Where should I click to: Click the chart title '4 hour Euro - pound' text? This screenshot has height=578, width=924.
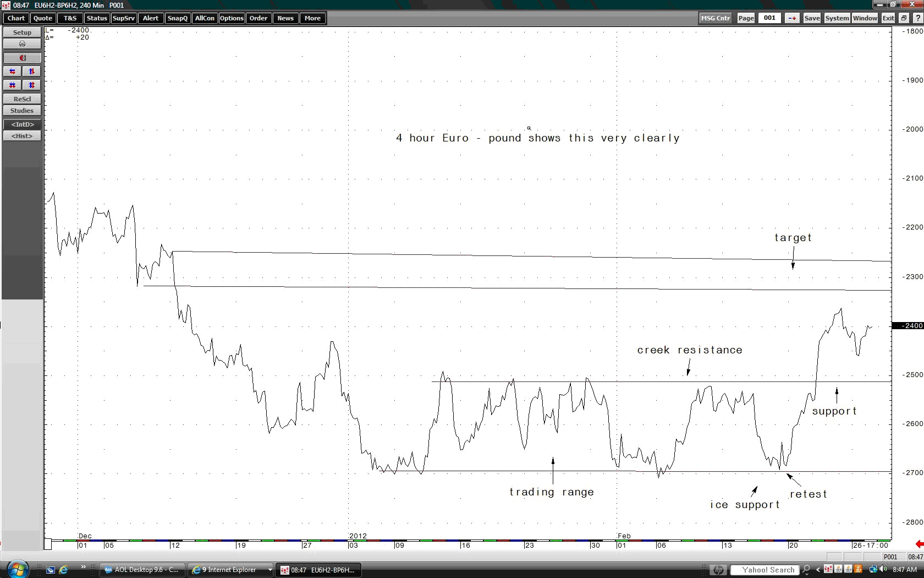click(459, 138)
